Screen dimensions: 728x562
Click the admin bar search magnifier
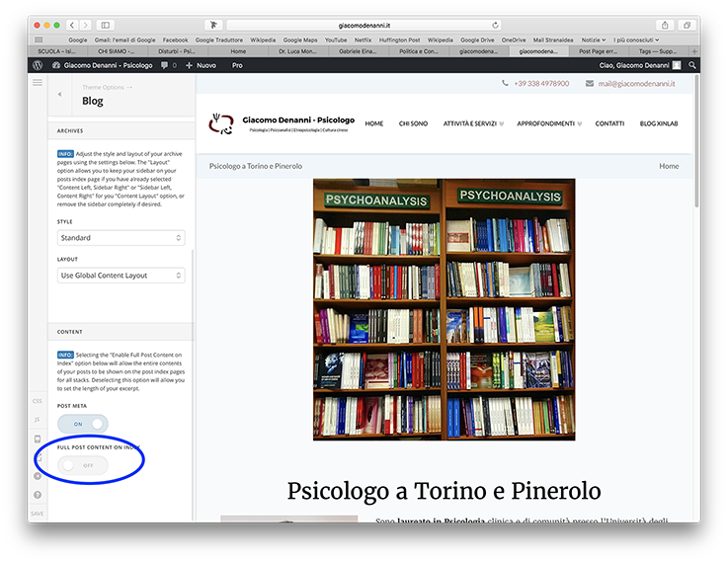tap(691, 65)
